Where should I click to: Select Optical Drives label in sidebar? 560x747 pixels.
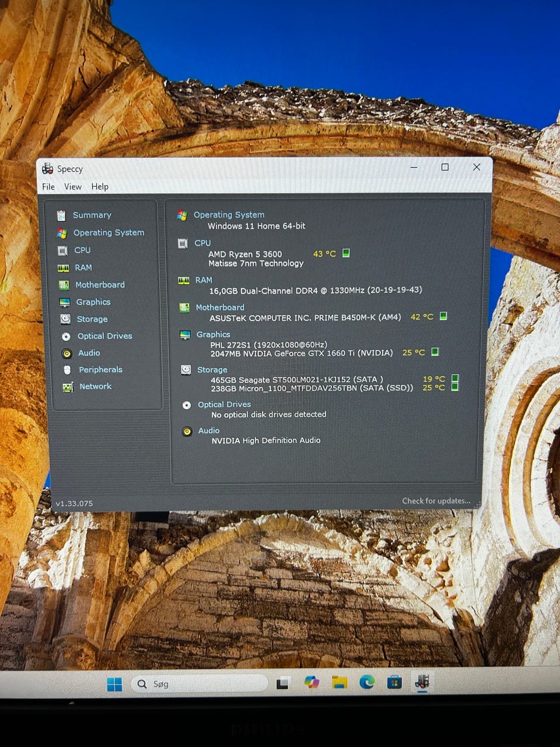[x=105, y=336]
